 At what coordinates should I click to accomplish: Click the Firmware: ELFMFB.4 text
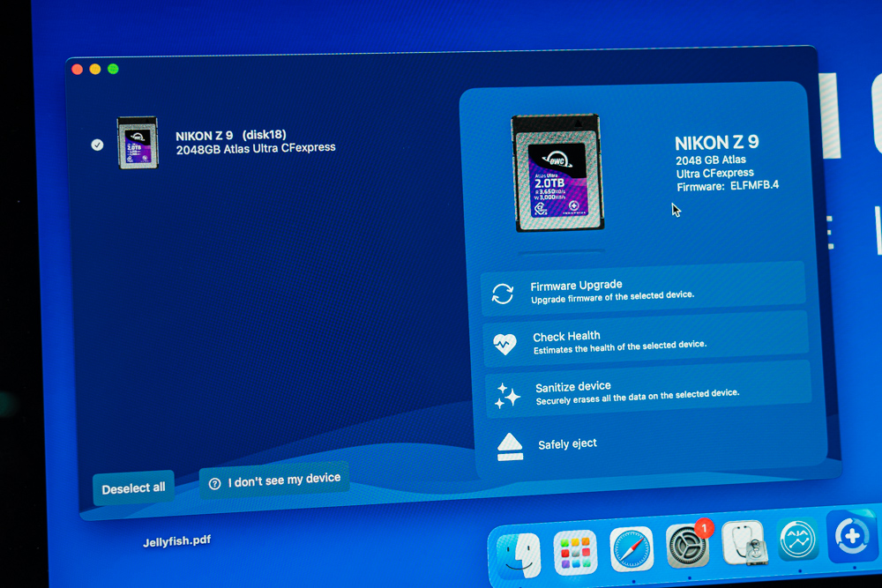(728, 186)
